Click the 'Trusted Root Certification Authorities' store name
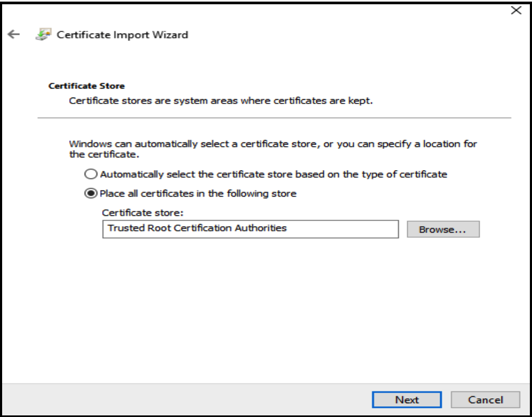532x417 pixels. (x=197, y=228)
